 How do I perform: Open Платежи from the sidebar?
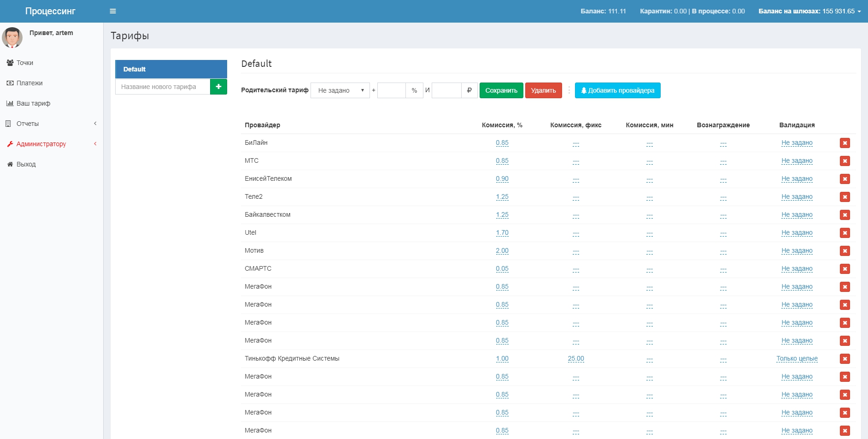click(x=29, y=83)
